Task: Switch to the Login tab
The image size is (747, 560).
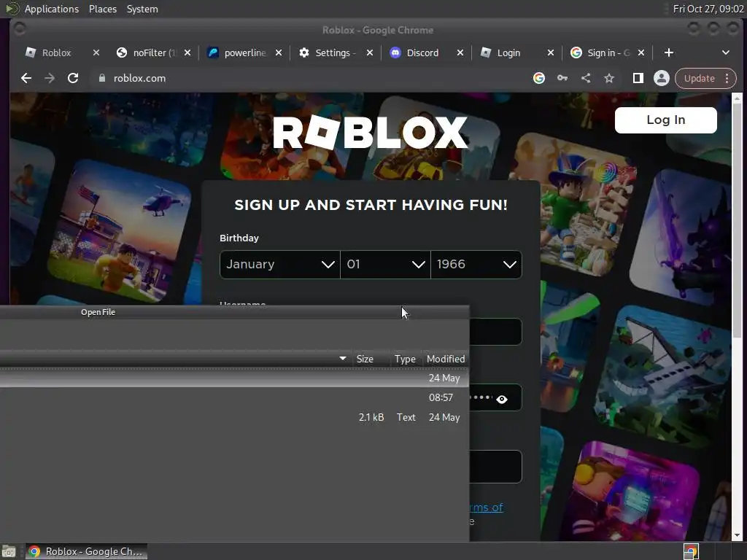Action: point(508,52)
